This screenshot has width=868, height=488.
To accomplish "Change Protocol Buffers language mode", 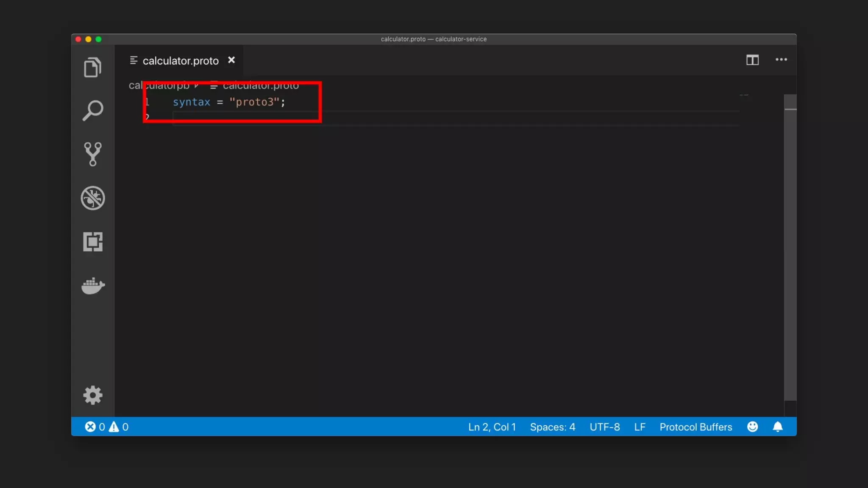I will coord(696,427).
